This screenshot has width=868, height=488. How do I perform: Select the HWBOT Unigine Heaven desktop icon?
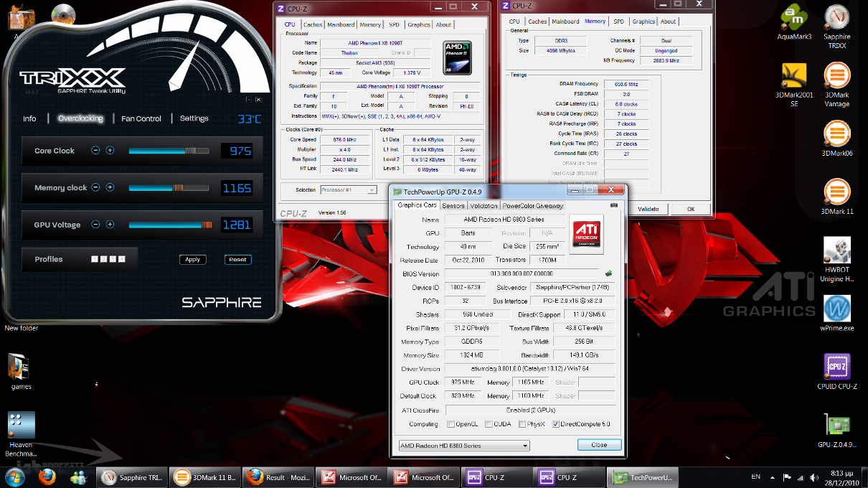click(836, 260)
